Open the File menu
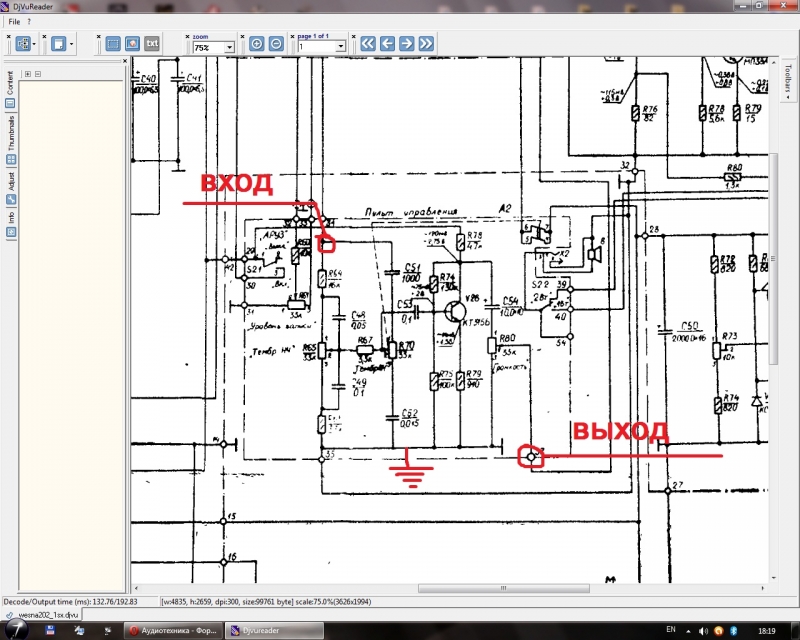Image resolution: width=800 pixels, height=640 pixels. 14,21
